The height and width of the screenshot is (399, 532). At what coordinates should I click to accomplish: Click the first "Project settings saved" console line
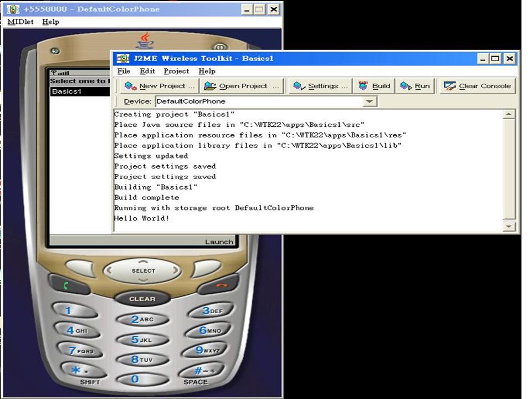click(x=165, y=166)
